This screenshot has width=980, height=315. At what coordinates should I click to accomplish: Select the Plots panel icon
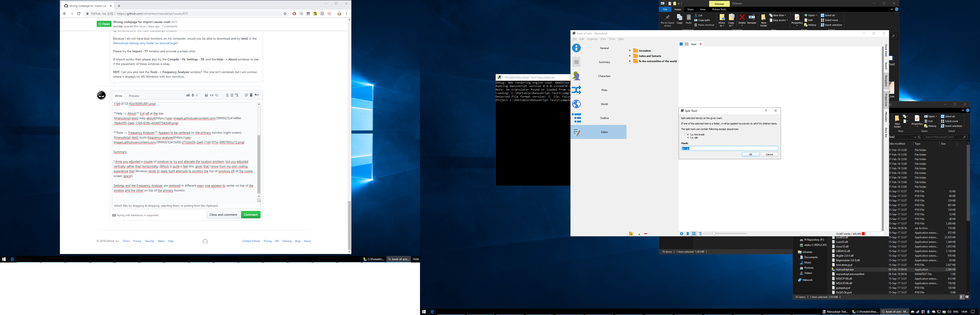577,90
